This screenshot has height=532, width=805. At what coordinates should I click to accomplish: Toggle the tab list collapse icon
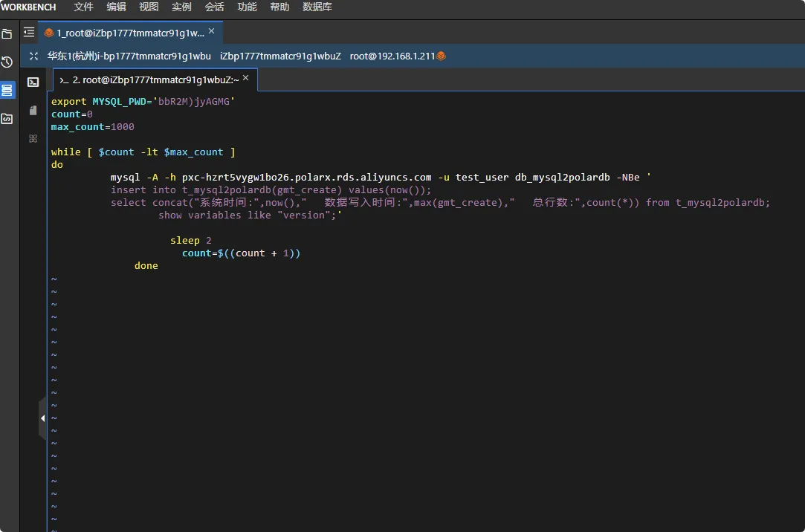tap(29, 32)
